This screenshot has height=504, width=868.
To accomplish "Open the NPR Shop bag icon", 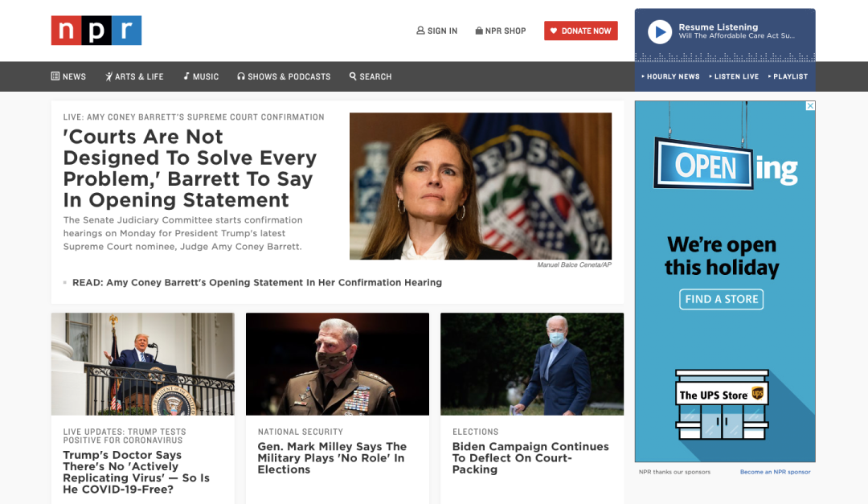I will click(479, 31).
